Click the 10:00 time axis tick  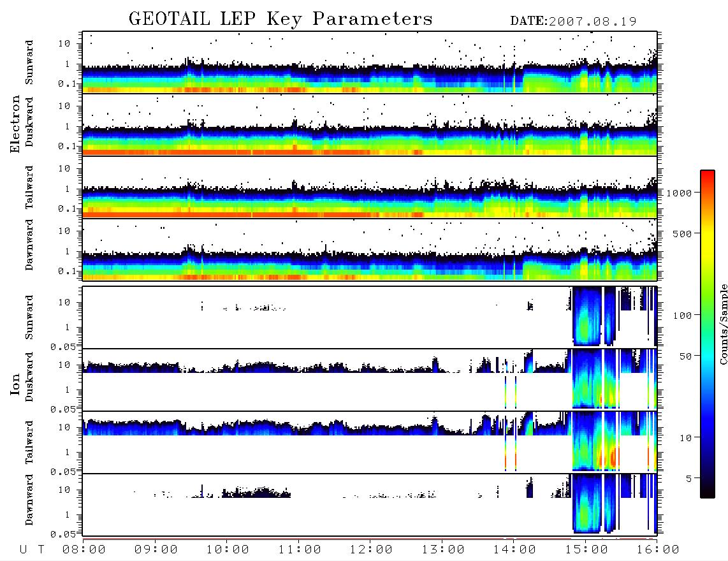click(x=228, y=550)
